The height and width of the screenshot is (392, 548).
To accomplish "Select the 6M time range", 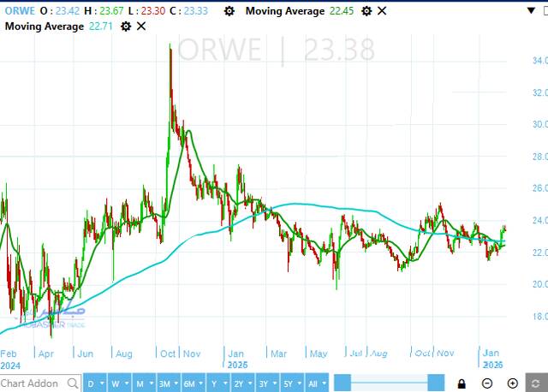I will 191,383.
